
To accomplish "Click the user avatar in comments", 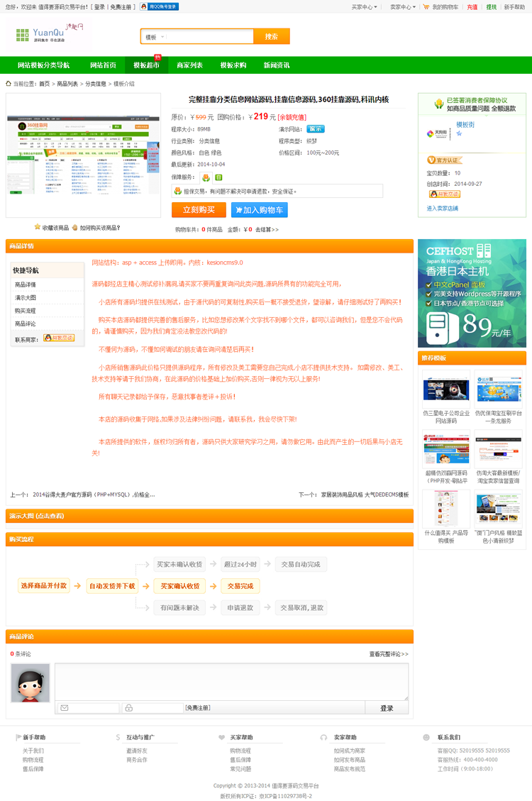I will click(x=30, y=683).
